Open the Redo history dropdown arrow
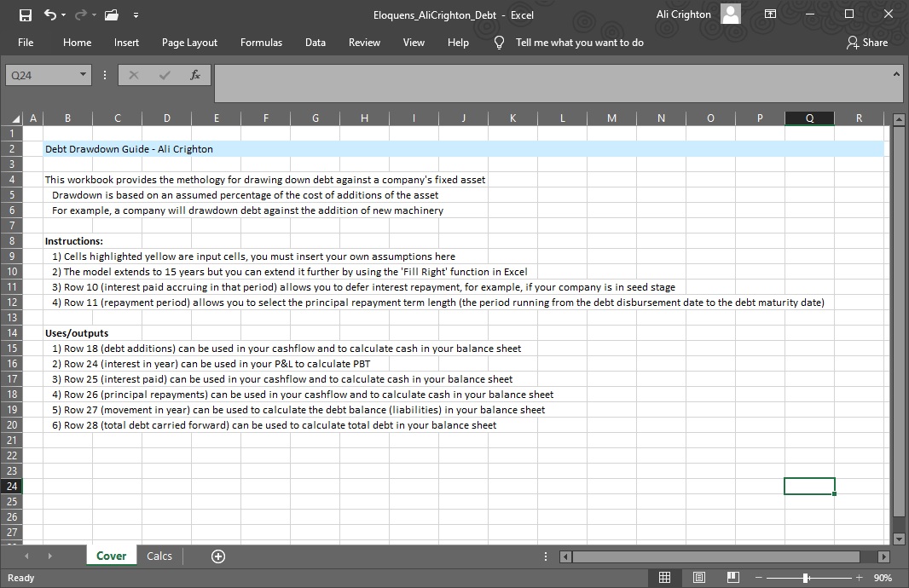This screenshot has height=588, width=909. 94,15
